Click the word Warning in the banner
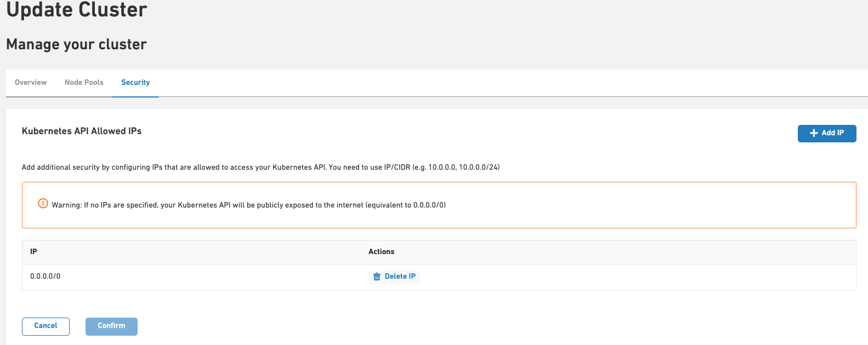This screenshot has height=345, width=868. 66,205
